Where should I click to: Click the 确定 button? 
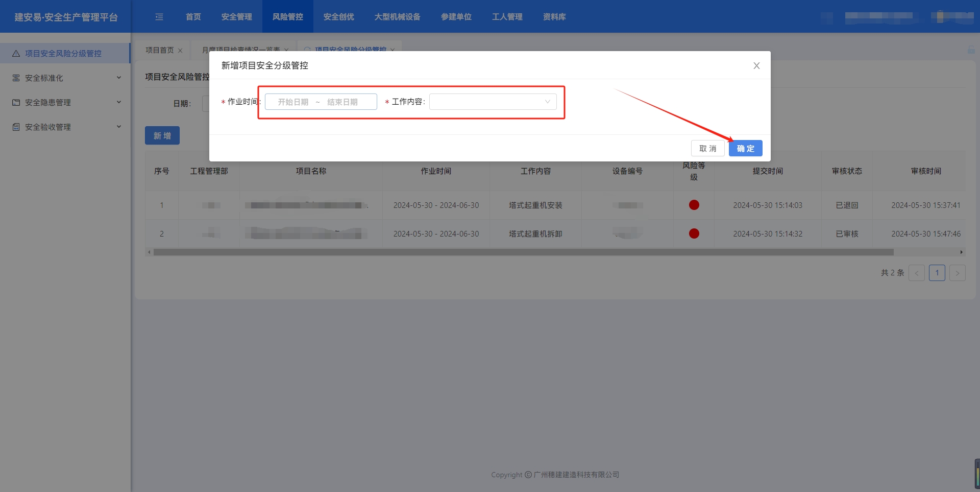tap(745, 148)
